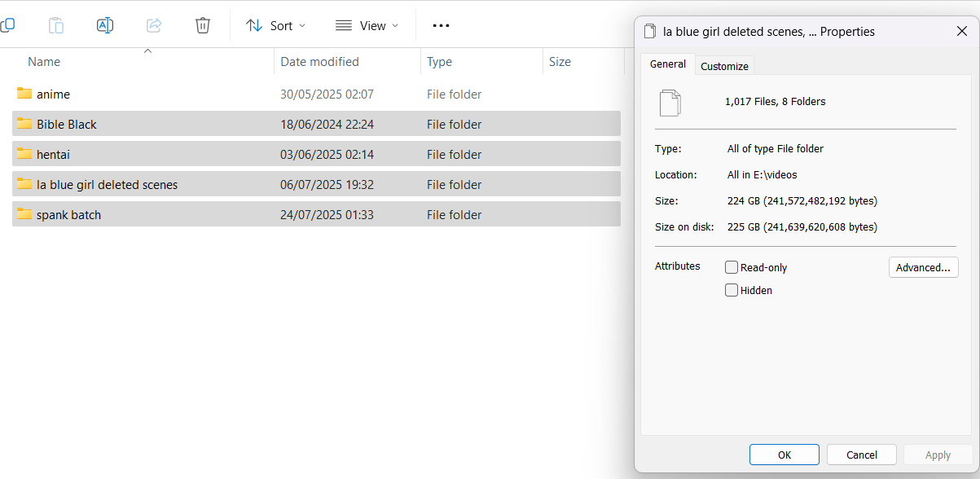980x479 pixels.
Task: Click the Advanced... button
Action: (x=923, y=267)
